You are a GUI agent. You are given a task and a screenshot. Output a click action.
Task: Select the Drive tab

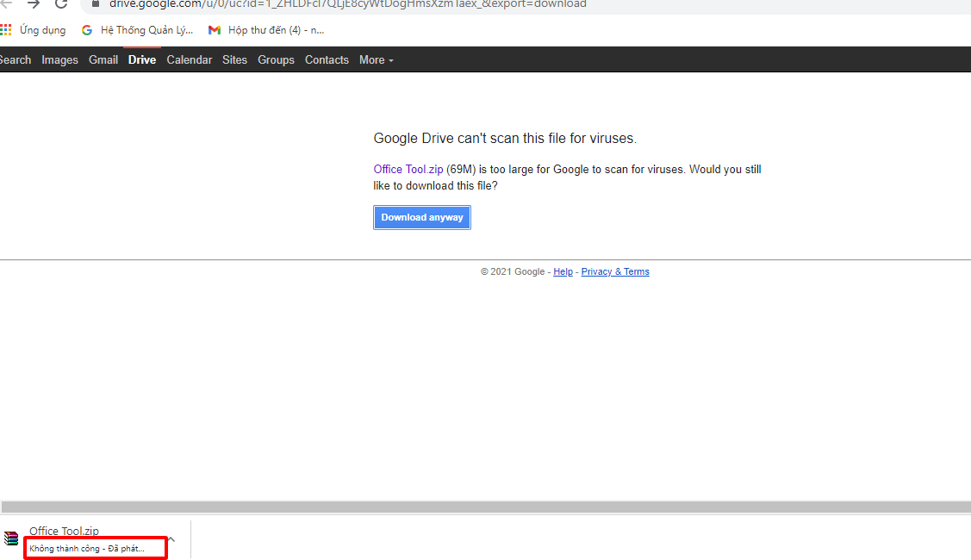point(142,60)
